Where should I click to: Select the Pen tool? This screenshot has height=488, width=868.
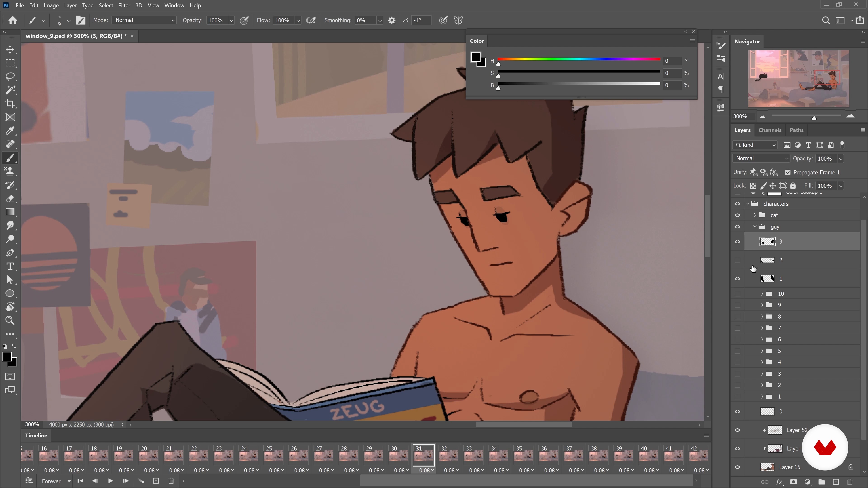click(10, 253)
